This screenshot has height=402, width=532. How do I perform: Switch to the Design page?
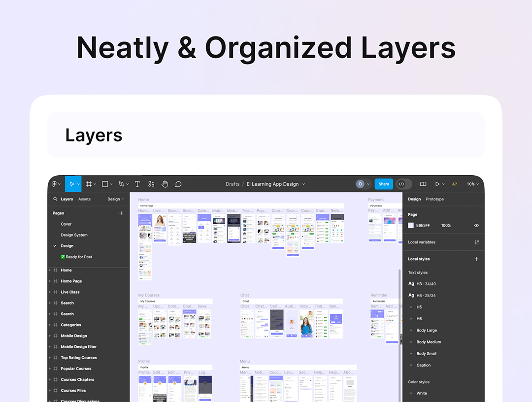[67, 246]
